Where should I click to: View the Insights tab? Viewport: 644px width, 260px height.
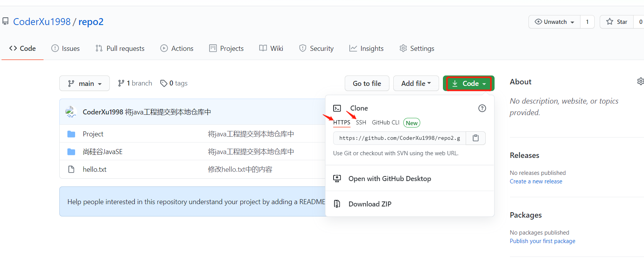click(x=366, y=48)
